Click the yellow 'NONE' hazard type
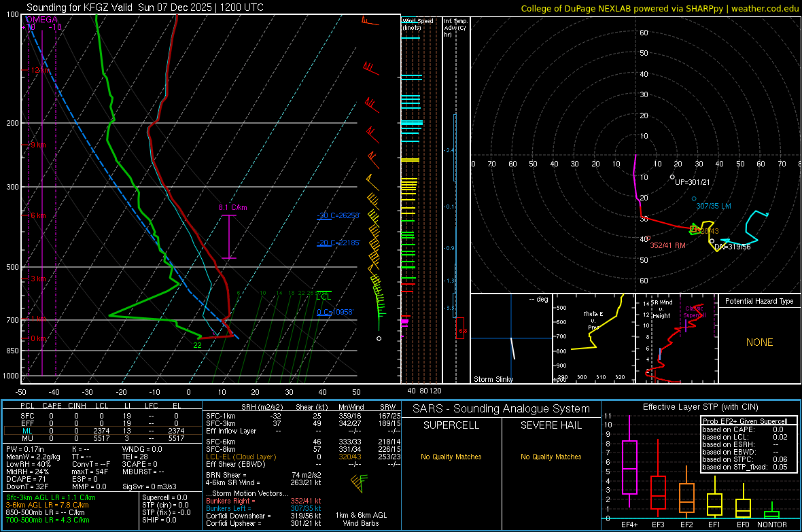 coord(760,342)
